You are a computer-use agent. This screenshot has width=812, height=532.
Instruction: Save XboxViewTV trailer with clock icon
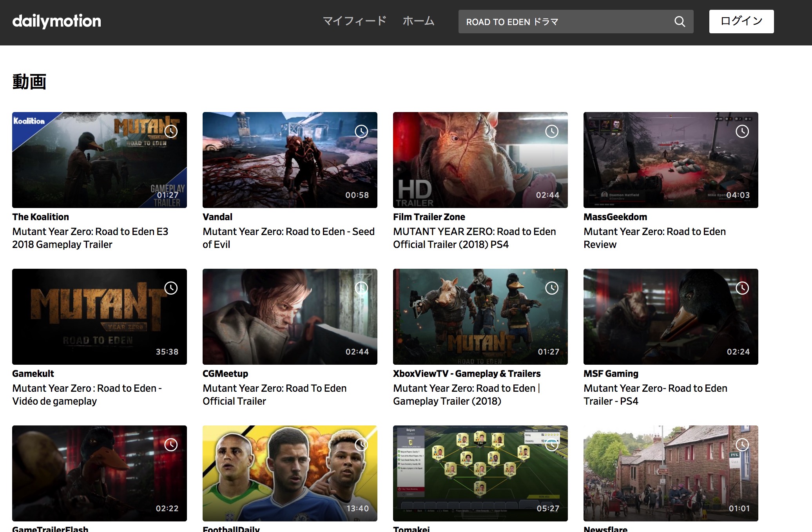coord(552,288)
